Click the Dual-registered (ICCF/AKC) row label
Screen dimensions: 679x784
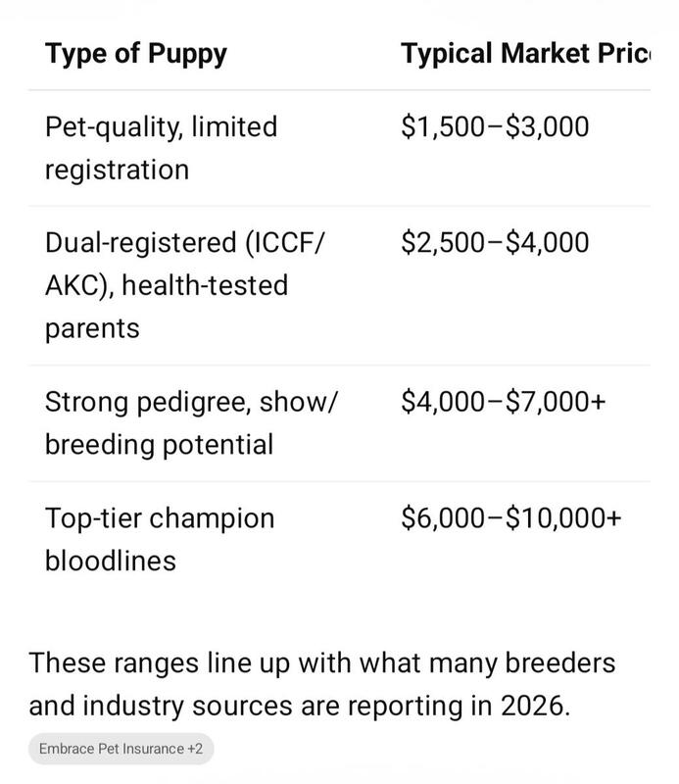point(185,285)
